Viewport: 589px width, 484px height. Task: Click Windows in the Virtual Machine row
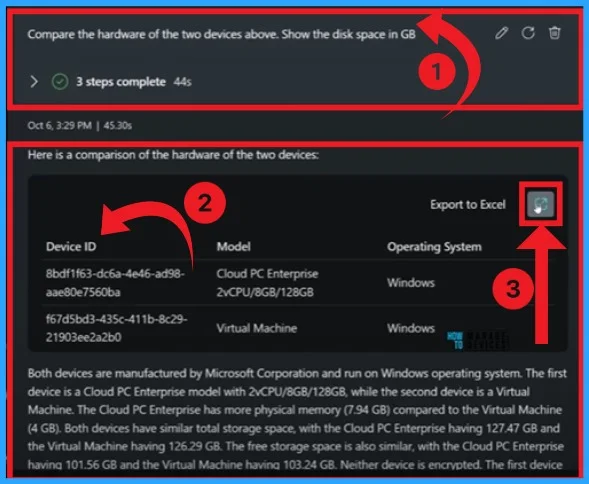pos(411,328)
